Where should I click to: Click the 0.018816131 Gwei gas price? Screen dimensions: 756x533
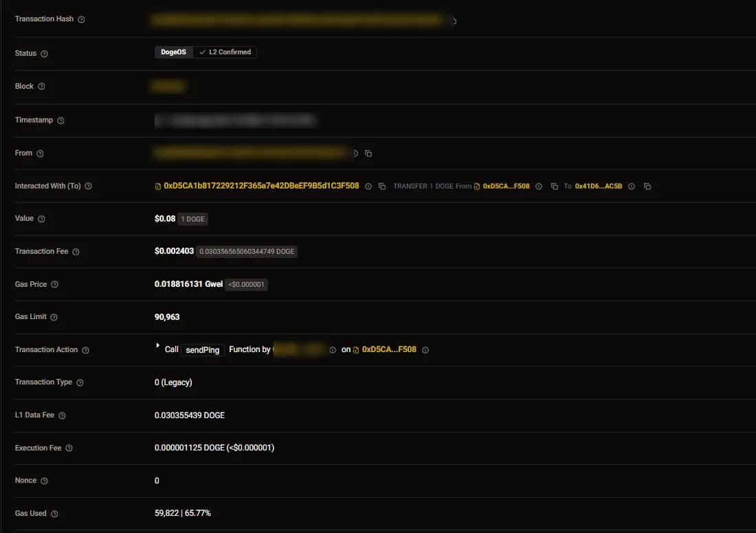(x=188, y=284)
